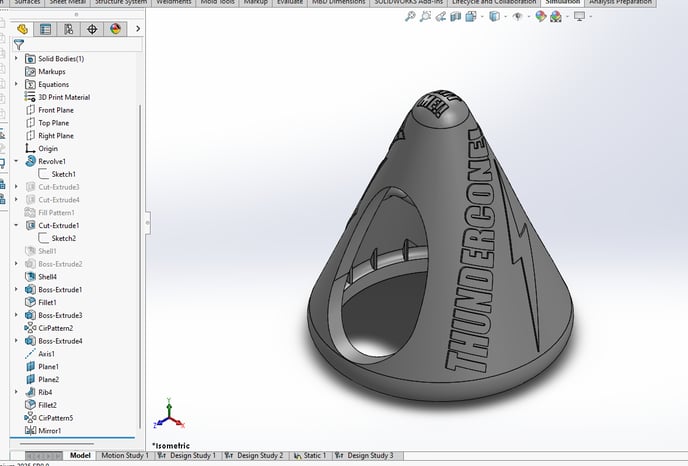Click the View Orientation icon
This screenshot has height=466, width=688.
471,17
